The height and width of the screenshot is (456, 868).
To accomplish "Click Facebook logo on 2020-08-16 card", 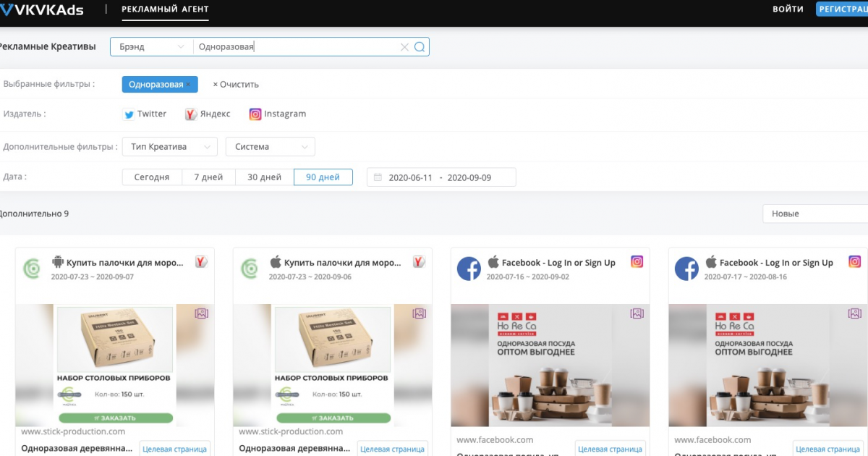I will 686,269.
